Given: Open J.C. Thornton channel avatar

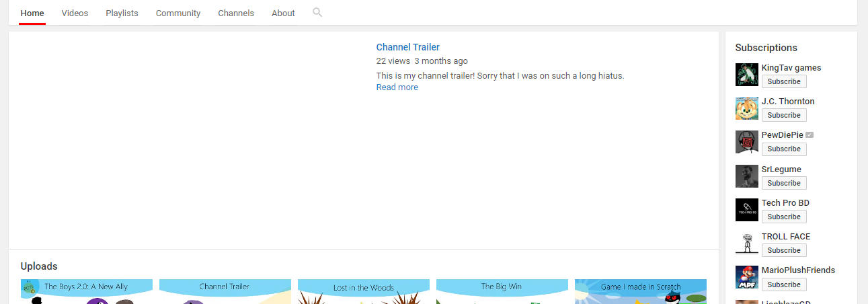Looking at the screenshot, I should [x=746, y=108].
